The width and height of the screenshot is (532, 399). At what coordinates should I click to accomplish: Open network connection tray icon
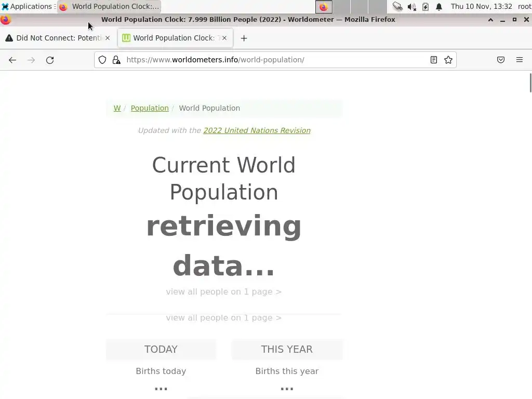pyautogui.click(x=397, y=6)
